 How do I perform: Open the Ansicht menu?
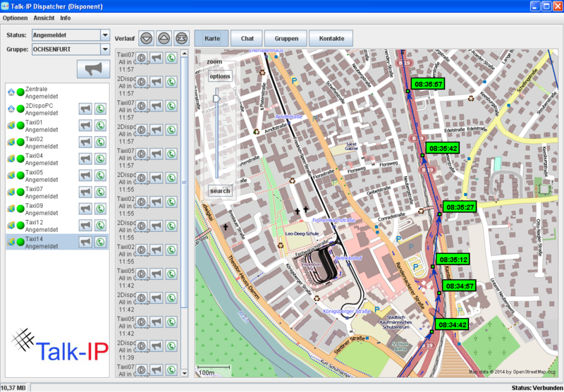44,18
